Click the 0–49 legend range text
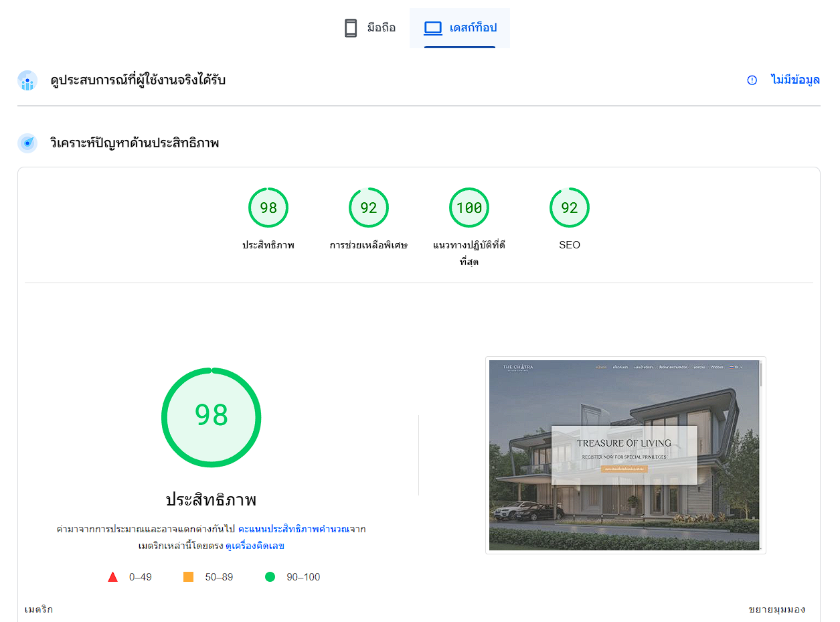Screen dimensions: 840x622 click(x=141, y=576)
